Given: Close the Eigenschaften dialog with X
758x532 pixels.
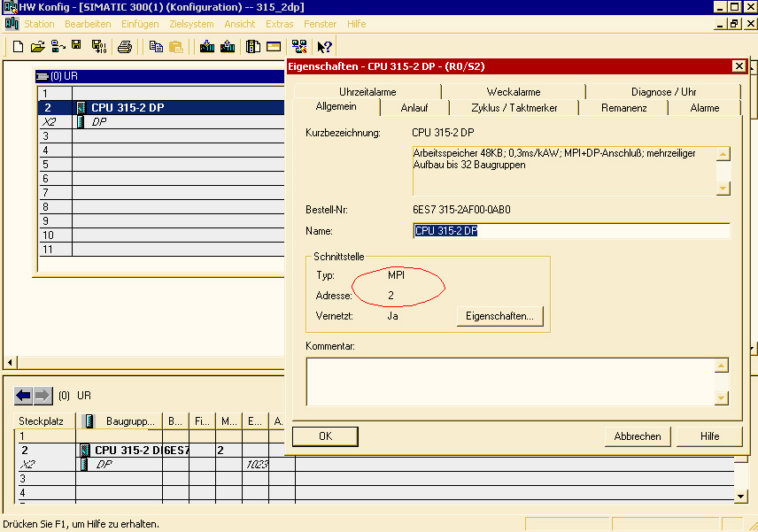Looking at the screenshot, I should (x=739, y=66).
